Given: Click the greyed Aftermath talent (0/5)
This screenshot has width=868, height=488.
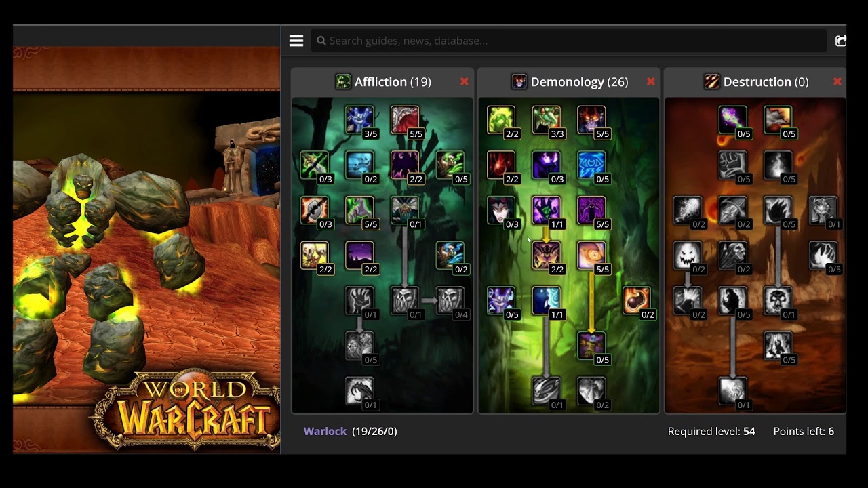Looking at the screenshot, I should 778,165.
